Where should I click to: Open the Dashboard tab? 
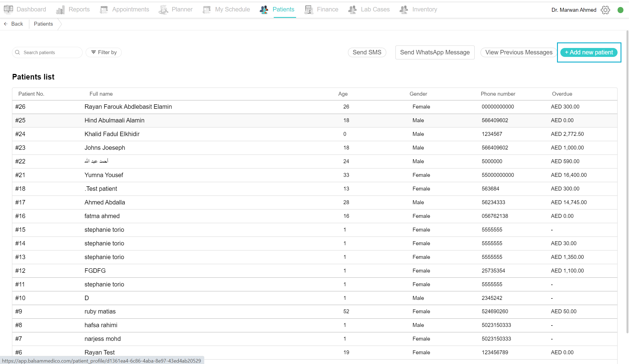[31, 9]
